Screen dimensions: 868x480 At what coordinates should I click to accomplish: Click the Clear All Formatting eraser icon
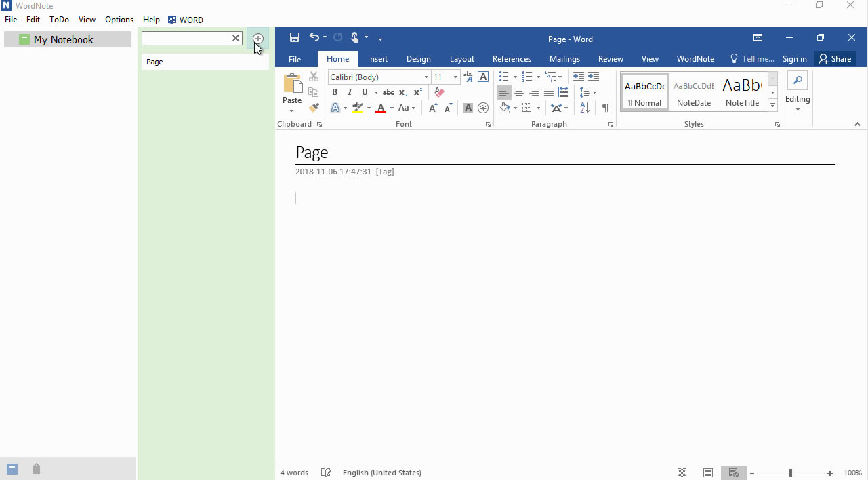coord(439,92)
